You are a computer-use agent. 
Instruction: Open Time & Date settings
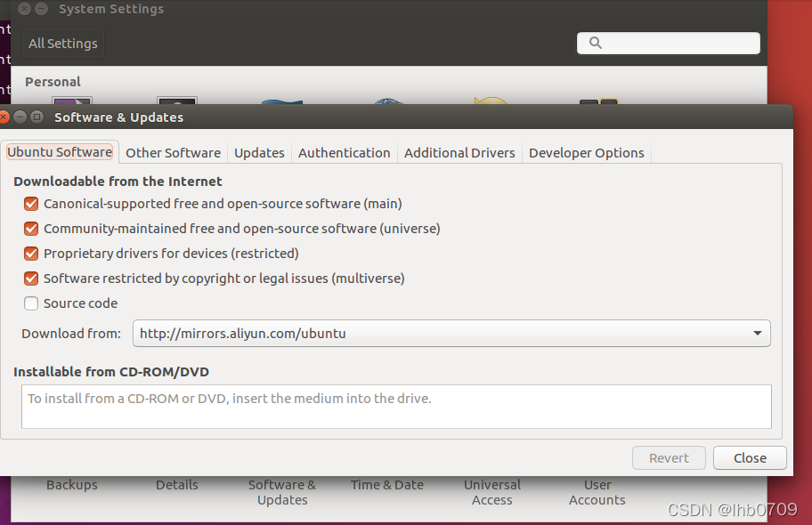386,485
